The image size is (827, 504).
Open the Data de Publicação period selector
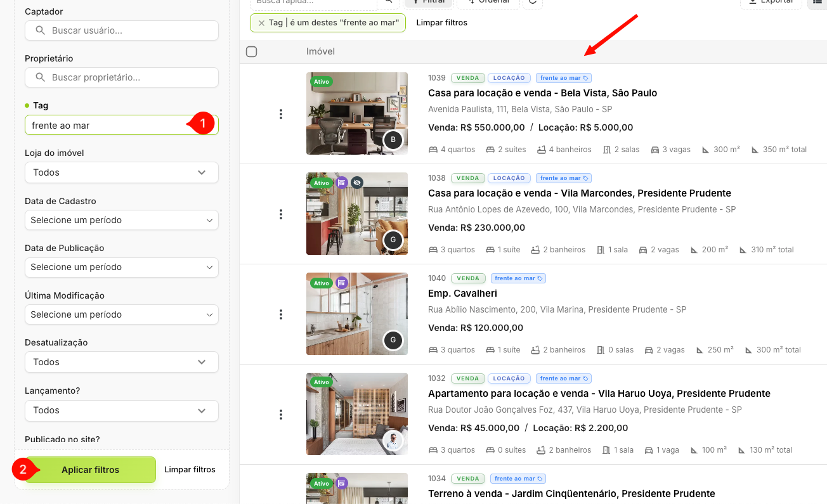pos(122,267)
